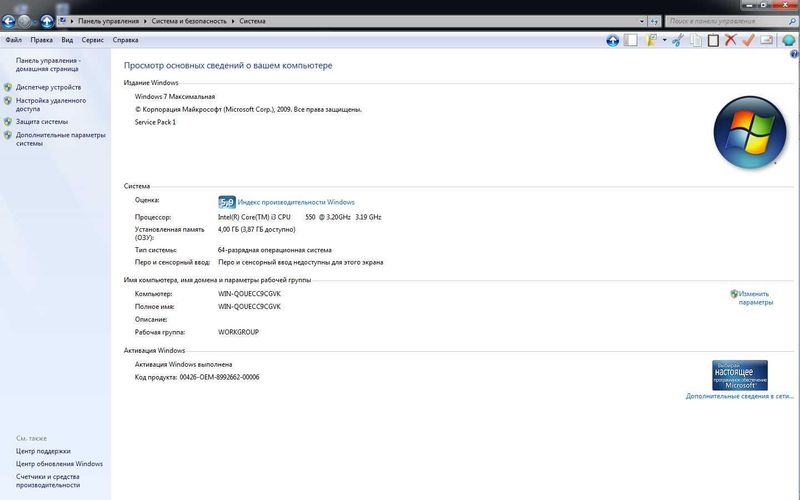Click the 4,00 ГБ installed memory value

pos(257,230)
